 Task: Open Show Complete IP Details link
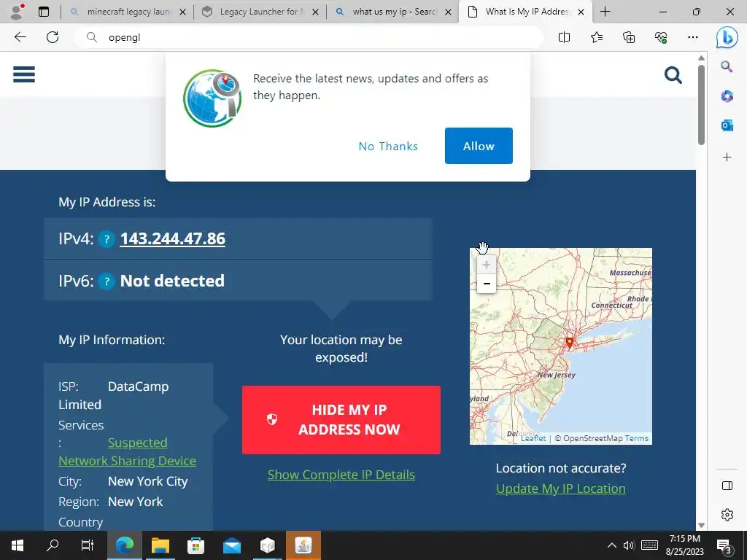tap(341, 475)
